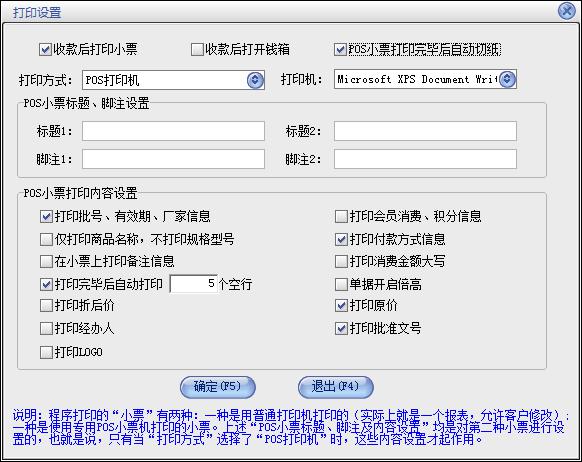Uncheck 收款后打印小票 checkbox
This screenshot has width=582, height=462.
[45, 49]
